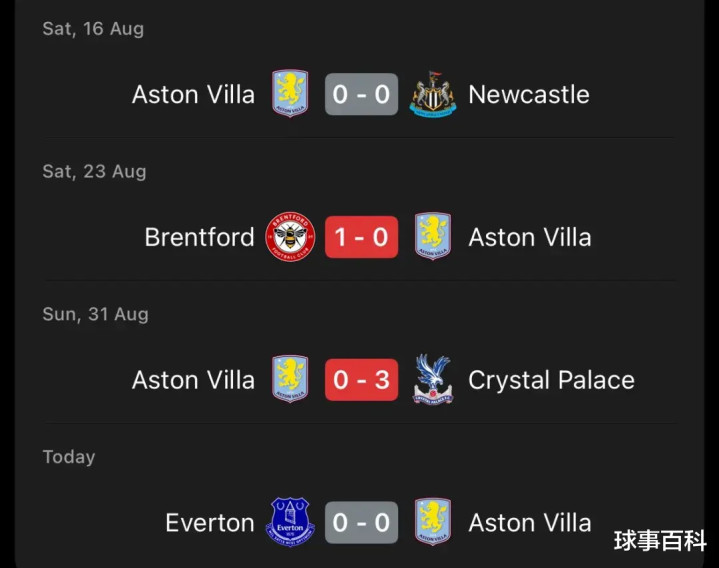Open the red 0 - 3 score box
This screenshot has width=719, height=568.
(361, 380)
